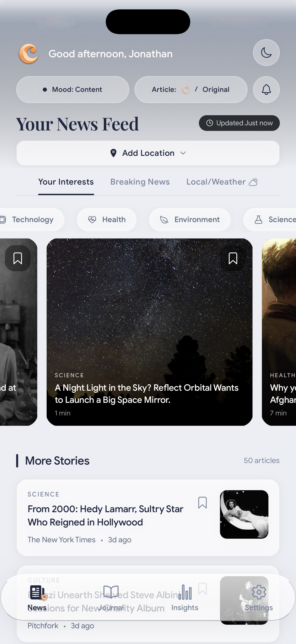The image size is (296, 644).
Task: Open the Local/Weather tab
Action: coord(222,182)
